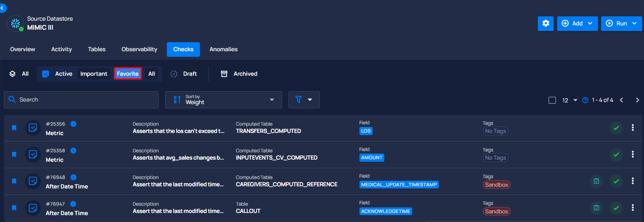The width and height of the screenshot is (644, 222).
Task: Open datastore settings gear button
Action: [x=546, y=23]
